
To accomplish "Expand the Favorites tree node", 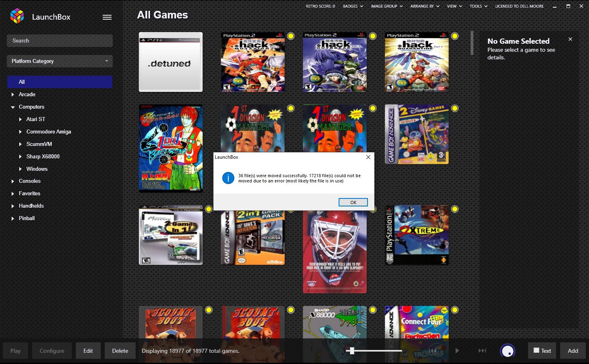I will 13,194.
